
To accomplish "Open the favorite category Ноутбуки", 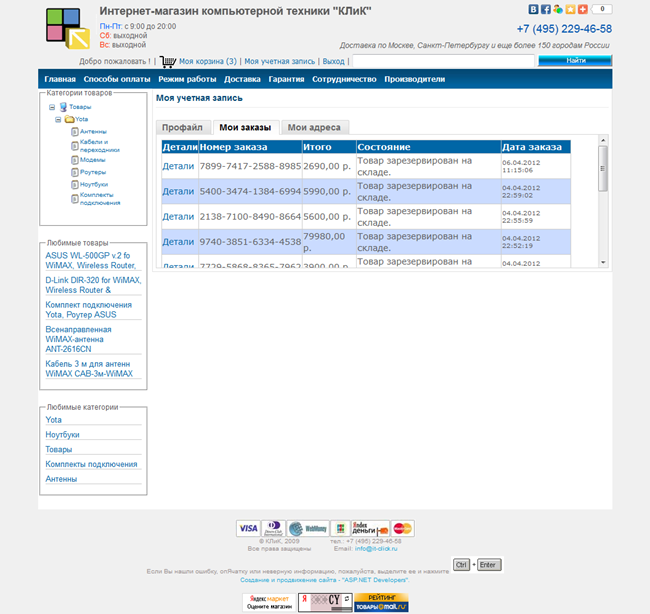I will [62, 434].
